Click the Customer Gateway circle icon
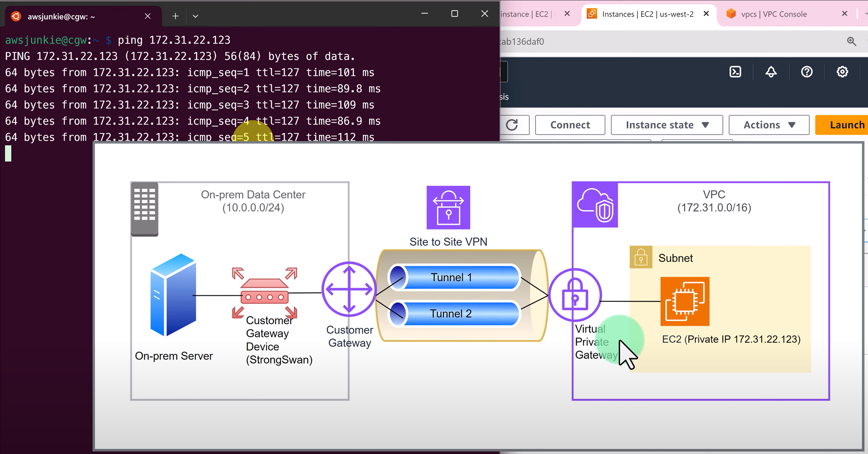This screenshot has height=454, width=868. 349,289
